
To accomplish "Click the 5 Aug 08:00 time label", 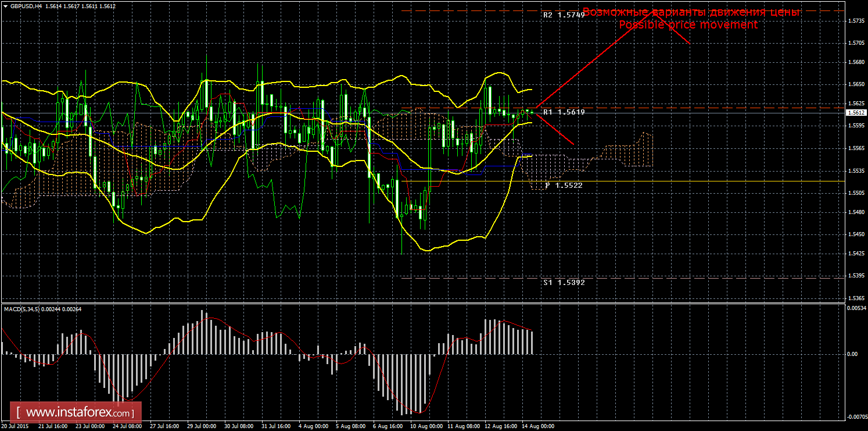I will click(x=350, y=426).
